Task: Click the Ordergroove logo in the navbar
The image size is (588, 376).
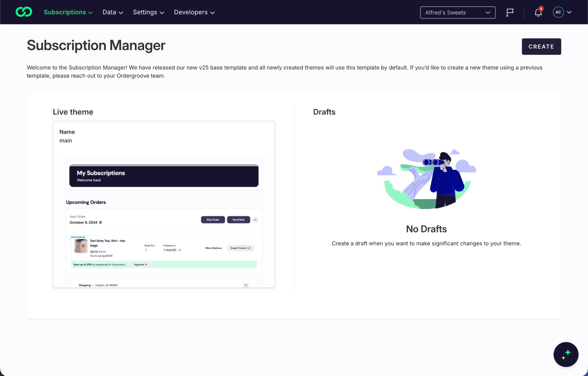Action: pyautogui.click(x=24, y=12)
